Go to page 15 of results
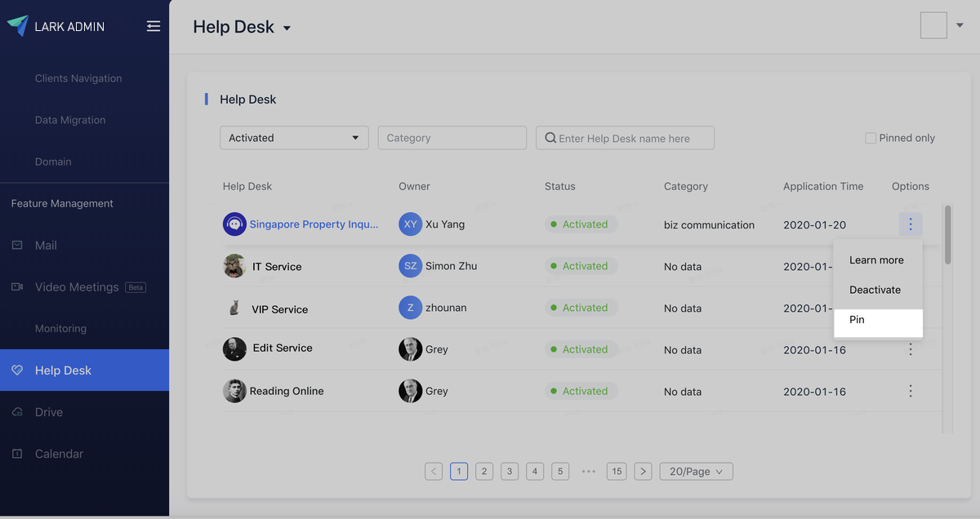980x519 pixels. (x=617, y=471)
